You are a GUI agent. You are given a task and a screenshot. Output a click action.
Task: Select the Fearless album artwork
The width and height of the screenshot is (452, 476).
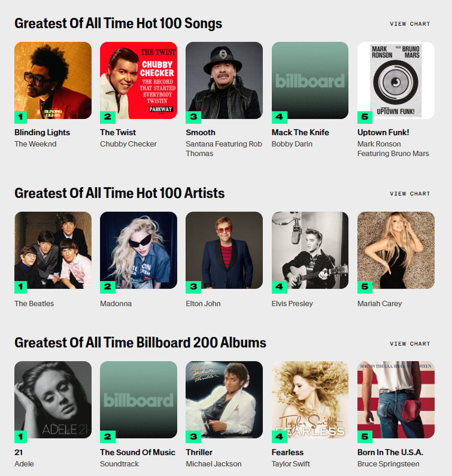coord(310,400)
